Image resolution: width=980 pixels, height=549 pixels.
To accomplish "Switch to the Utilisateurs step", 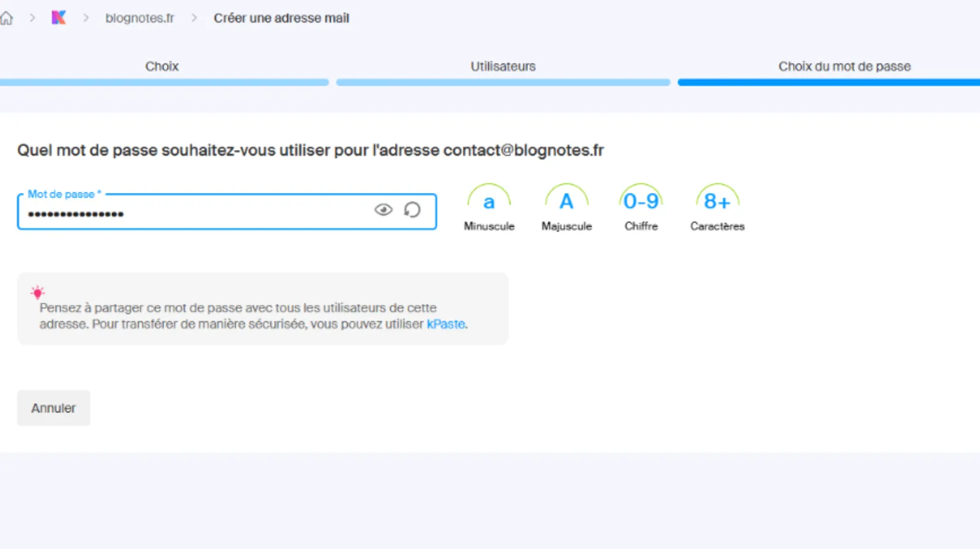I will coord(503,66).
